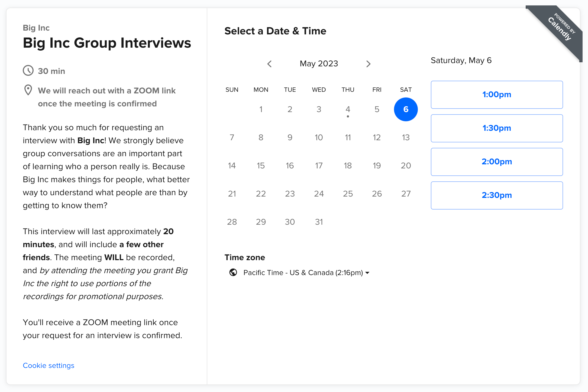Open the Pacific Time zone dropdown
Viewport: 588px width, 392px height.
click(x=306, y=273)
